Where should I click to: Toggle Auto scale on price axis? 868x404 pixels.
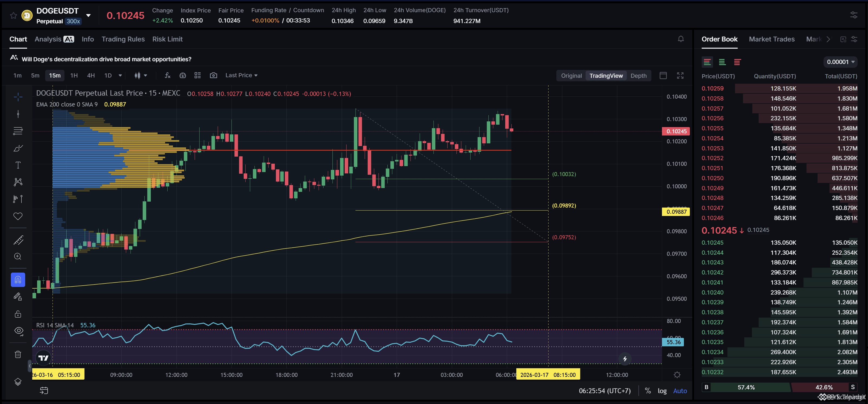pos(680,391)
